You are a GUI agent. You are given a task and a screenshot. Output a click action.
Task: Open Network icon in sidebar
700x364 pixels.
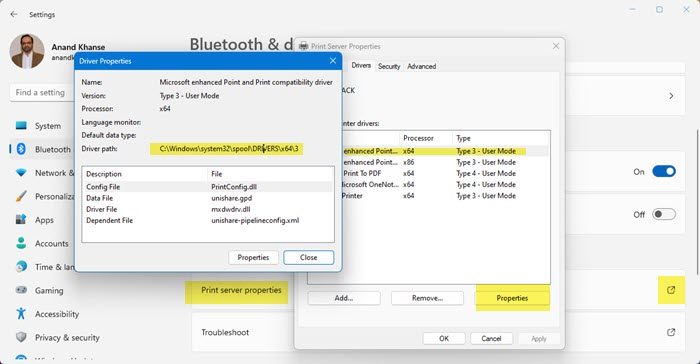(21, 173)
